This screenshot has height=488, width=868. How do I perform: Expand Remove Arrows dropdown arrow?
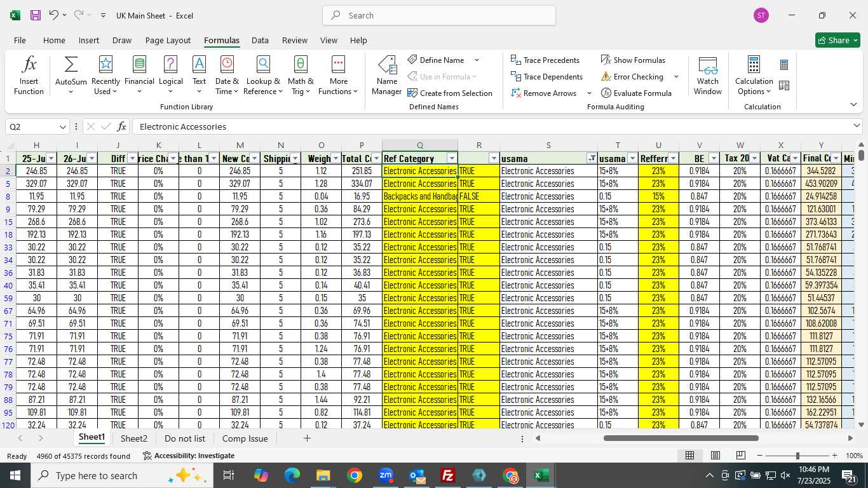pyautogui.click(x=589, y=93)
